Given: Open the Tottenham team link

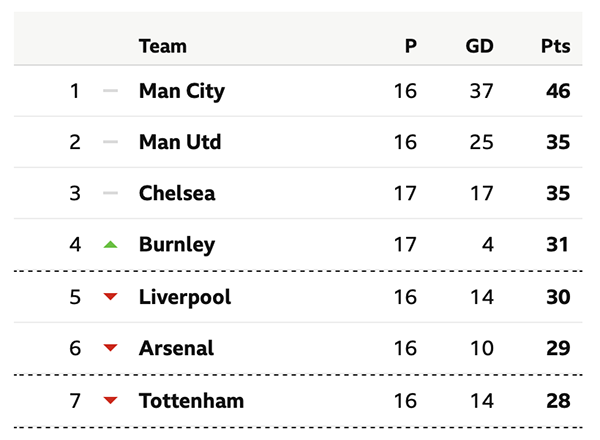Looking at the screenshot, I should pyautogui.click(x=191, y=401).
